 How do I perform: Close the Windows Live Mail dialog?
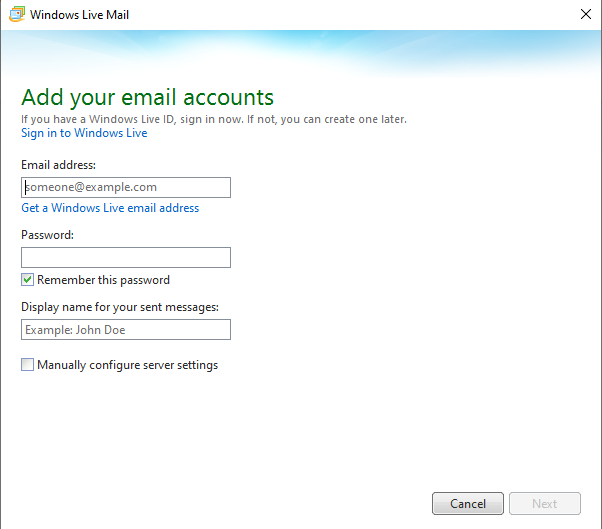(585, 14)
